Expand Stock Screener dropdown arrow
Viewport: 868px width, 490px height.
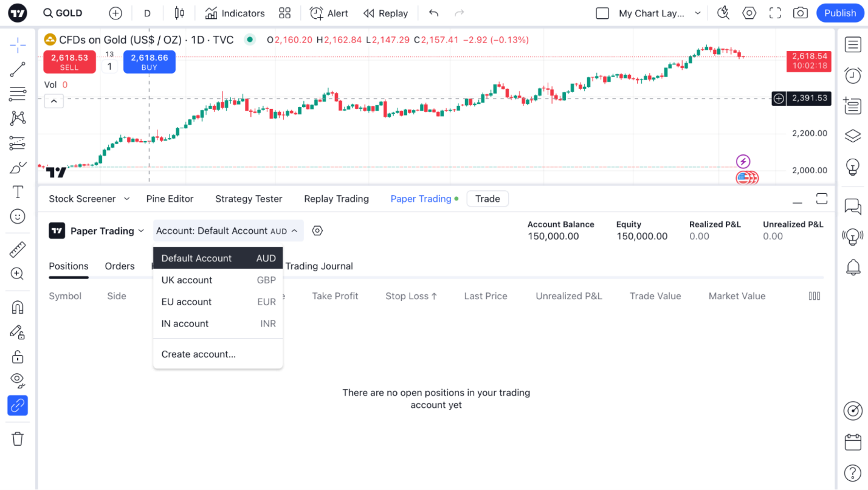coord(126,199)
